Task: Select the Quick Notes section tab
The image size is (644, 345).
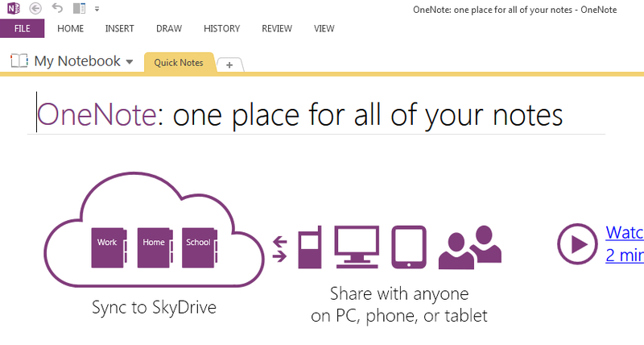Action: tap(179, 63)
